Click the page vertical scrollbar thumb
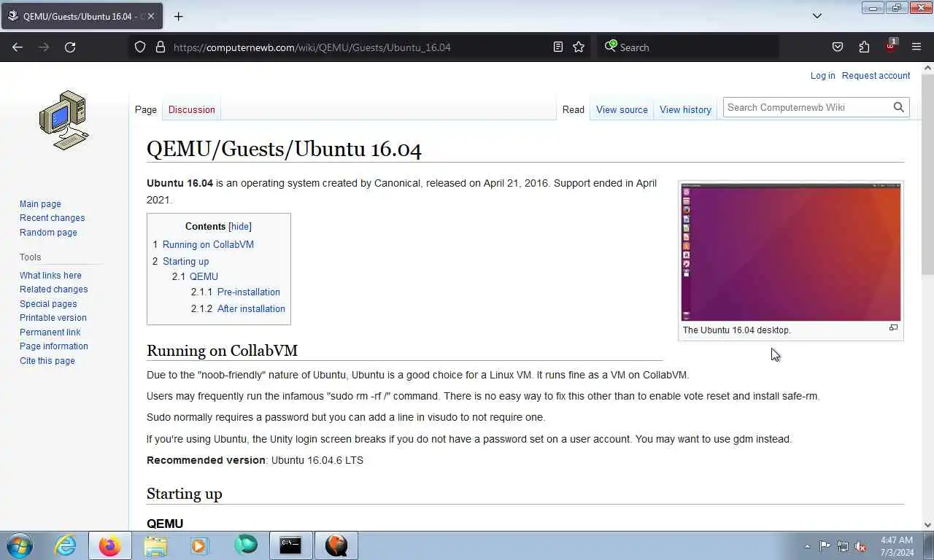Image resolution: width=934 pixels, height=560 pixels. click(x=928, y=174)
